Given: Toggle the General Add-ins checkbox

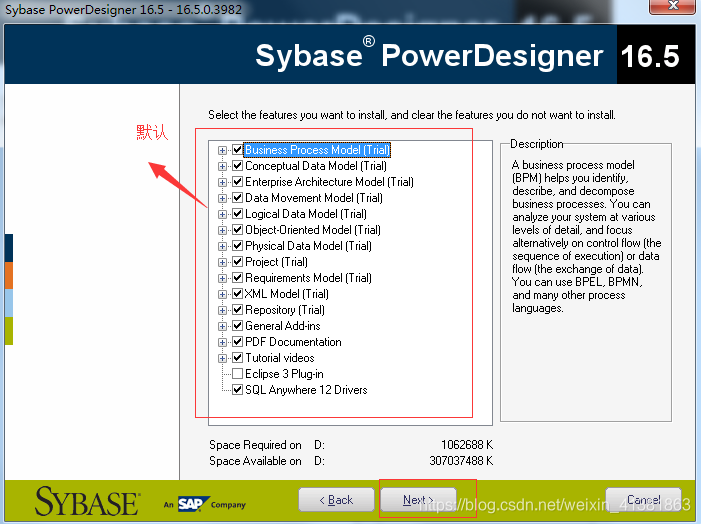Looking at the screenshot, I should click(x=237, y=326).
